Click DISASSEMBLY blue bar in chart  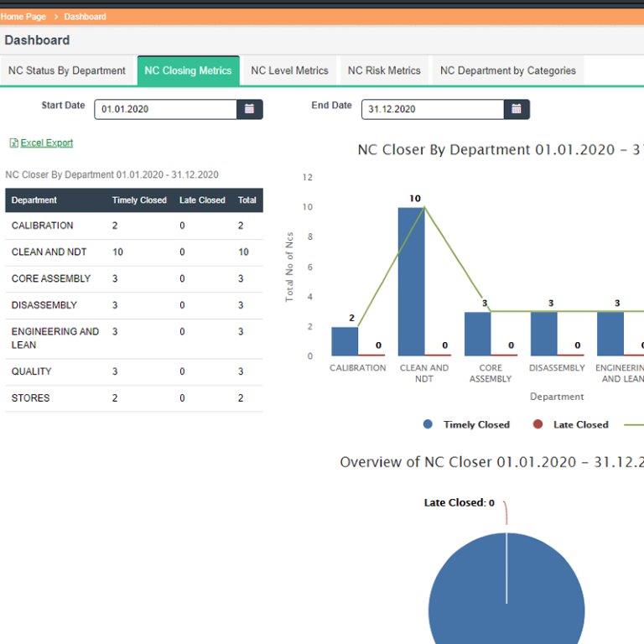tap(543, 334)
